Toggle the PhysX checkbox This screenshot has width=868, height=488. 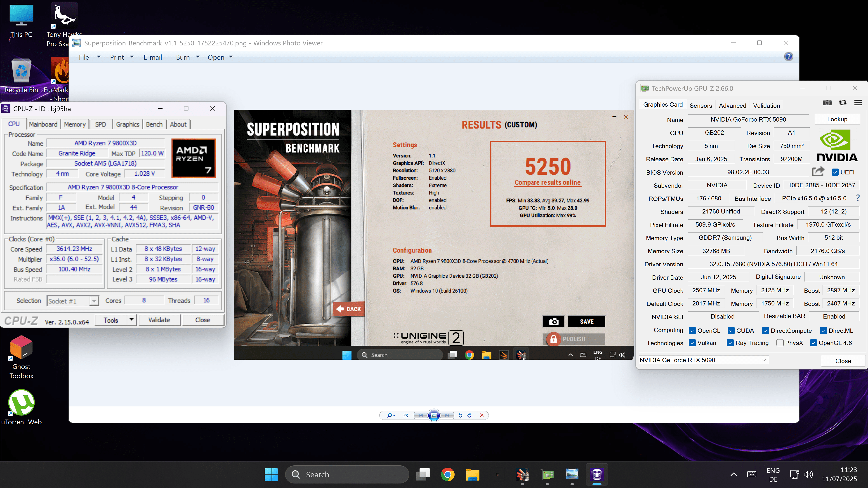pos(780,343)
